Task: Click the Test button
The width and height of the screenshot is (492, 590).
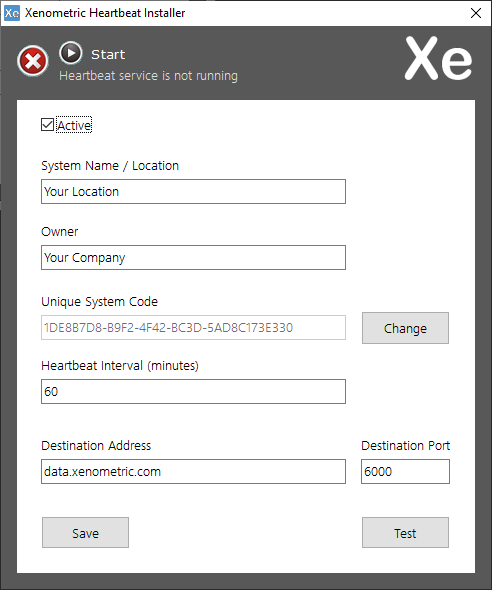Action: 405,533
